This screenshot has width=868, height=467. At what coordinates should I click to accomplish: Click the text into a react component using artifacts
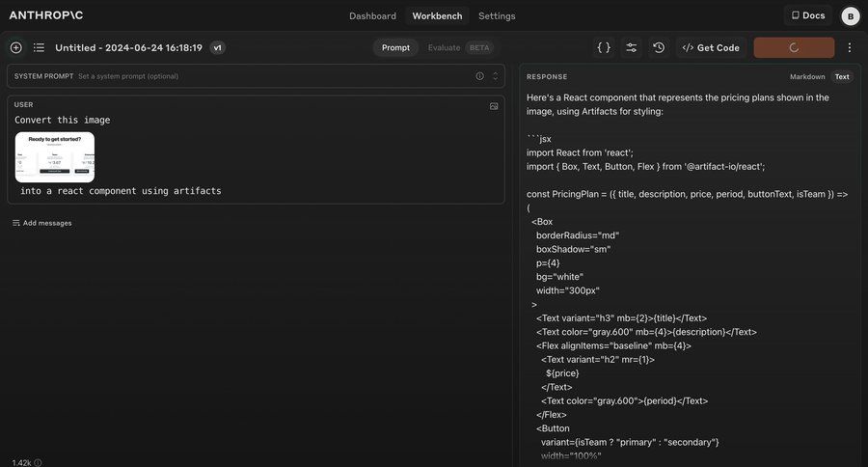point(121,191)
